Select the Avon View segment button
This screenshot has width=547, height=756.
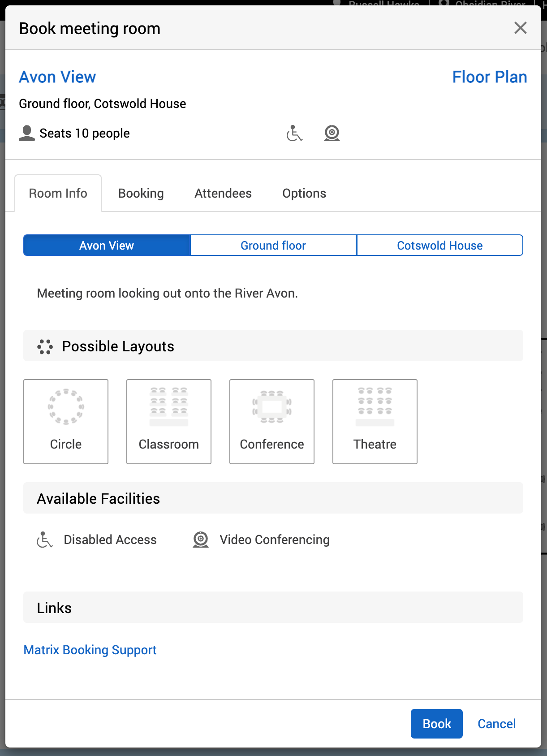pos(107,246)
